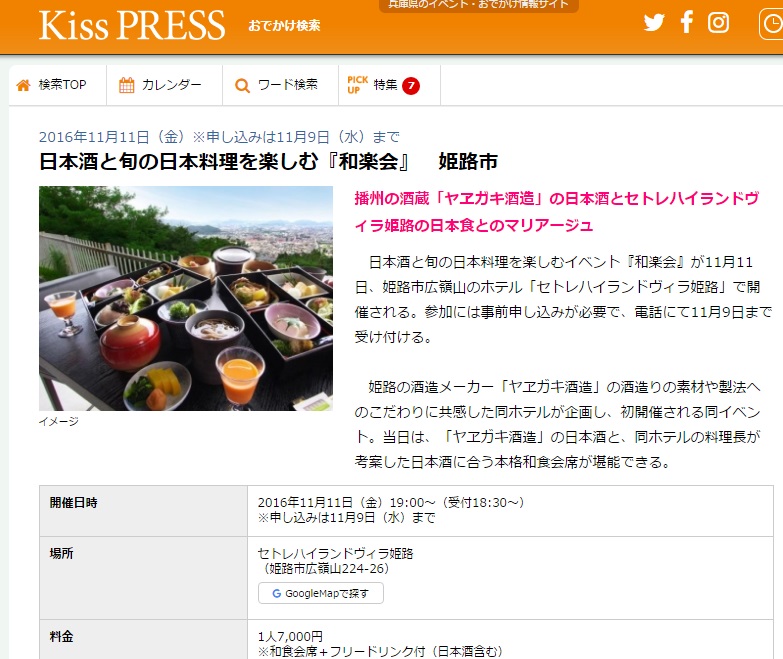783x659 pixels.
Task: Click the Japanese meal image thumbnail
Action: [186, 299]
